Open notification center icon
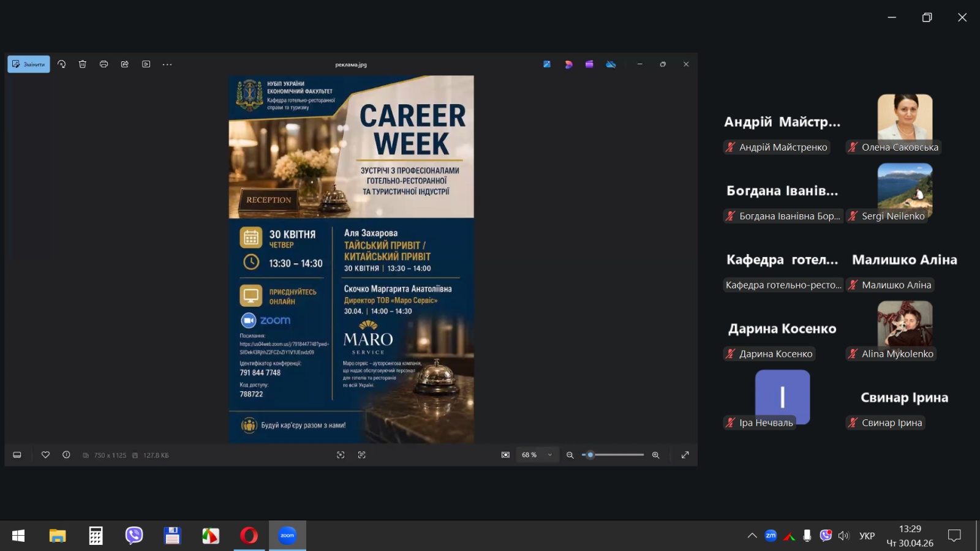Screen dimensions: 980x551 pyautogui.click(x=954, y=536)
